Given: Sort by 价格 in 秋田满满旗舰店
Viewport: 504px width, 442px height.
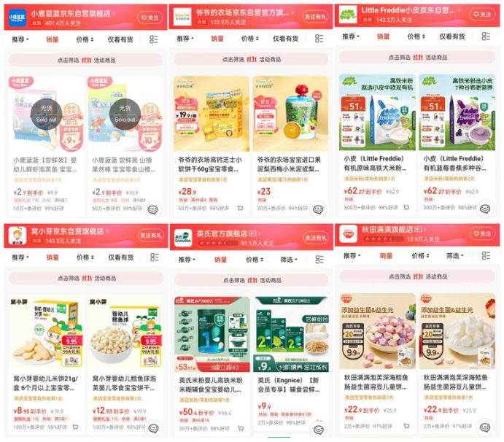Looking at the screenshot, I should coord(420,256).
